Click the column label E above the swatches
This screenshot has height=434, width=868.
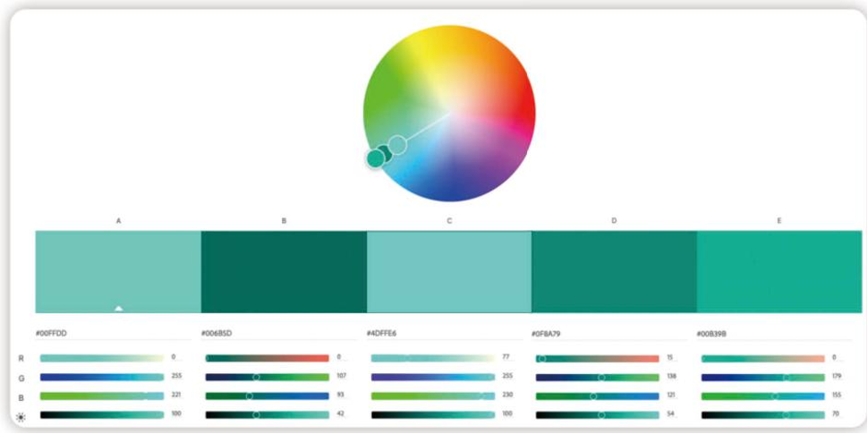tap(779, 221)
